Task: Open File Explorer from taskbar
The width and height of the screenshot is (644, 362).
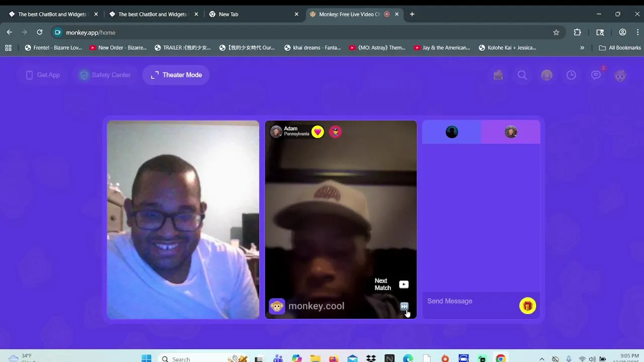Action: click(315, 358)
